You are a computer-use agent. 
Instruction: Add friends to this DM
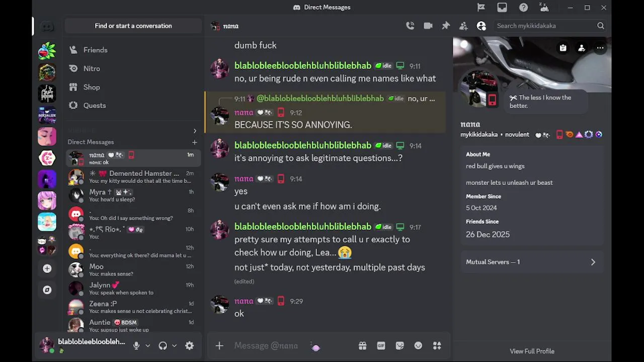(x=463, y=26)
